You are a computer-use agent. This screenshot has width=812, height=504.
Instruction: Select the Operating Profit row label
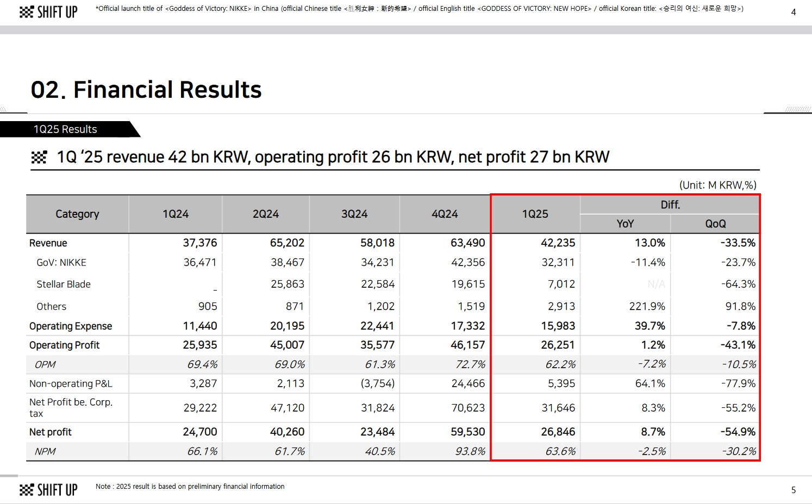[64, 345]
